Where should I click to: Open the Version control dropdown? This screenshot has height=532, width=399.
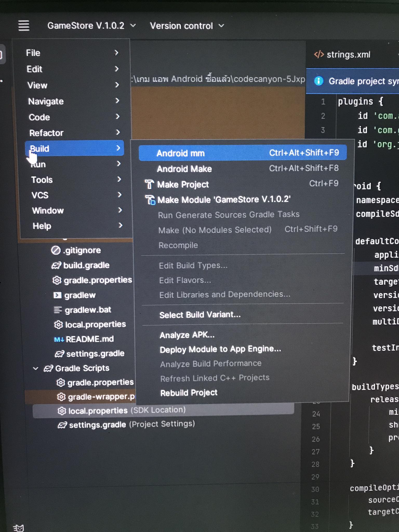[x=187, y=26]
